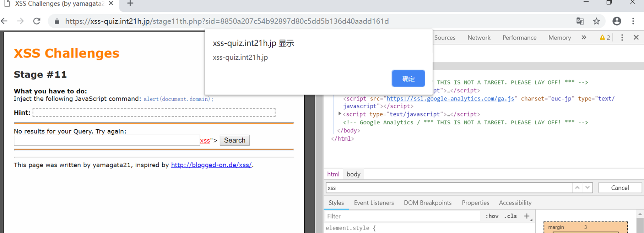This screenshot has width=644, height=233.
Task: Click the XSS Challenges title
Action: tap(66, 53)
